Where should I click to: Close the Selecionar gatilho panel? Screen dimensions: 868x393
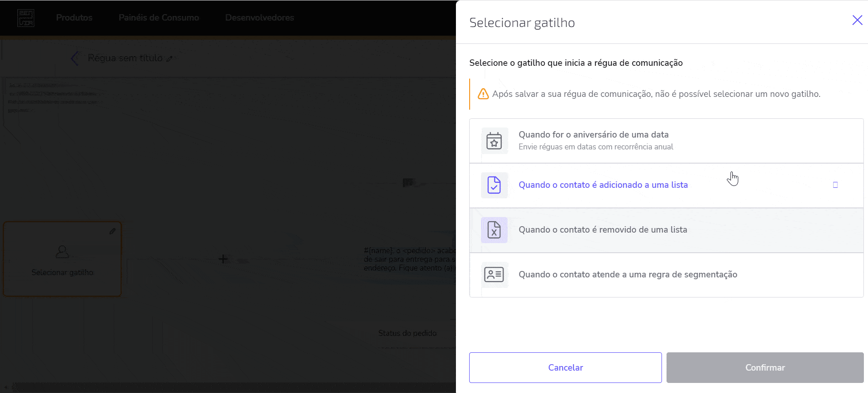857,20
